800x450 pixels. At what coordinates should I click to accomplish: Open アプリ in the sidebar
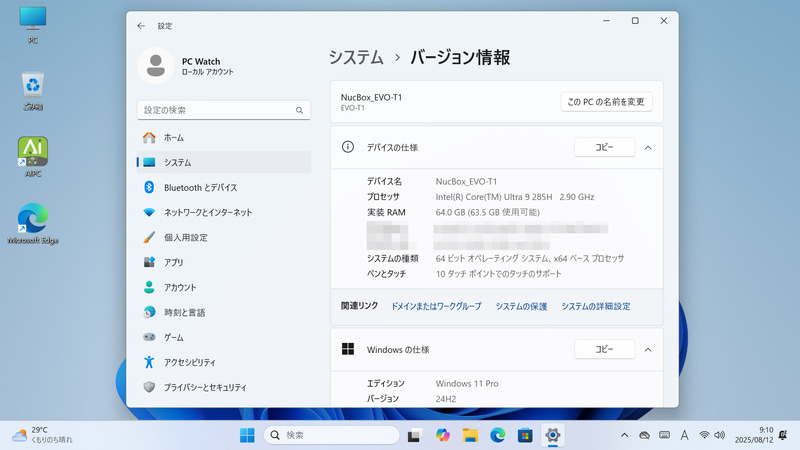(x=223, y=262)
